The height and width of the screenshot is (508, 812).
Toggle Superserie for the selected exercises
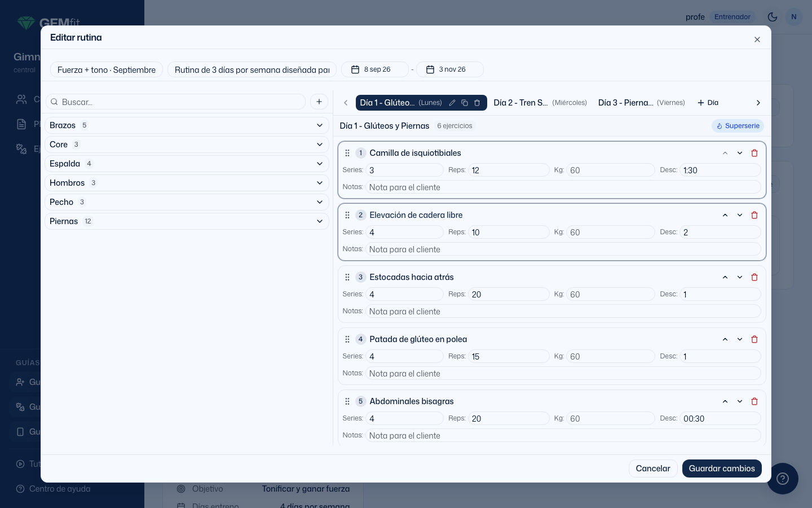[x=738, y=126]
